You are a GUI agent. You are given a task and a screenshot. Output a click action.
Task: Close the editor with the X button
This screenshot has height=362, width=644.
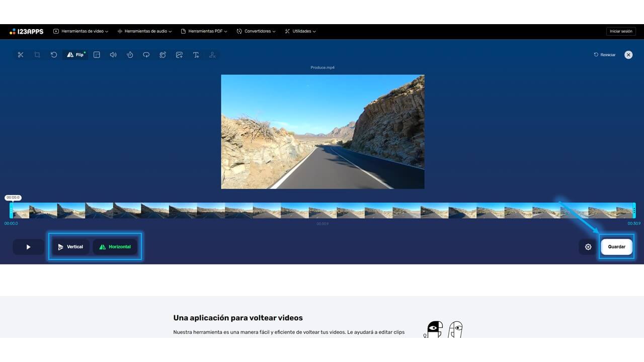click(x=628, y=55)
